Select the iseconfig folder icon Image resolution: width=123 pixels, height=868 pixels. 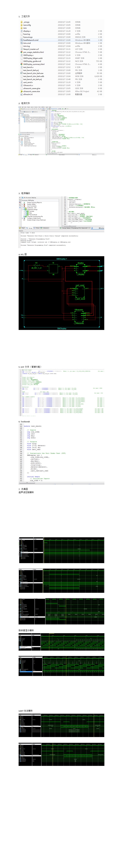coord(21,25)
